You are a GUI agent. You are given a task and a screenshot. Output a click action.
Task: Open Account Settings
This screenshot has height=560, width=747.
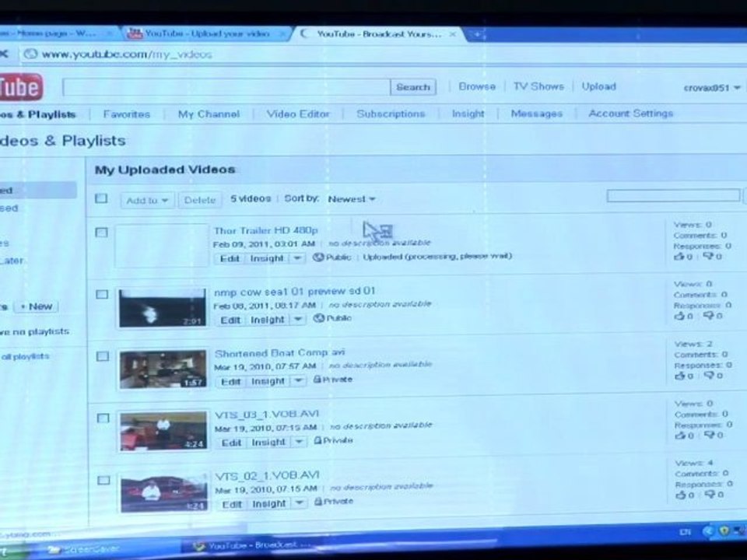pyautogui.click(x=631, y=114)
